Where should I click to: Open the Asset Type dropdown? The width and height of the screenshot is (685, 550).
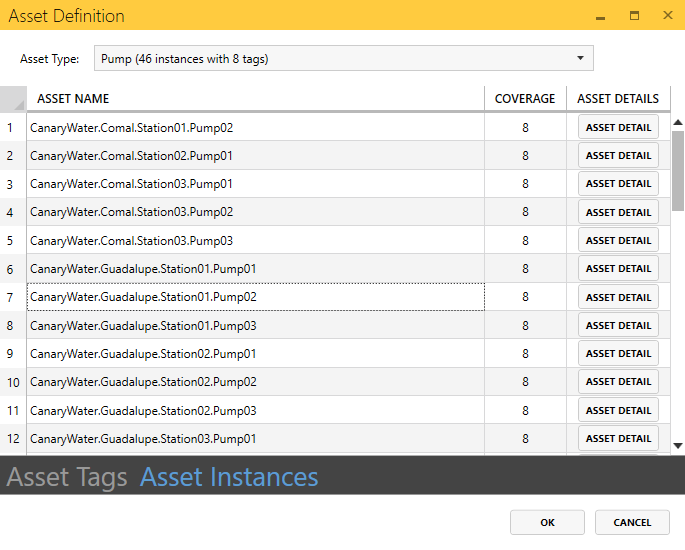click(343, 59)
